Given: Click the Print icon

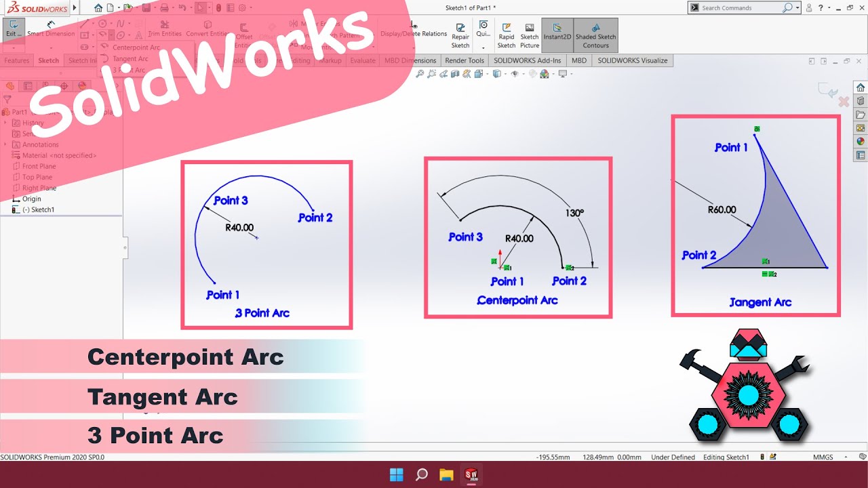Looking at the screenshot, I should click(164, 8).
